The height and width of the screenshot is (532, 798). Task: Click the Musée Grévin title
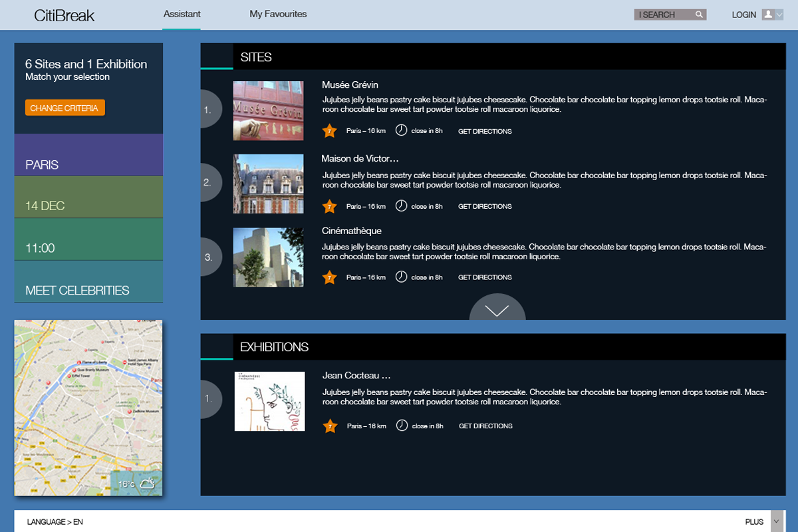point(350,84)
